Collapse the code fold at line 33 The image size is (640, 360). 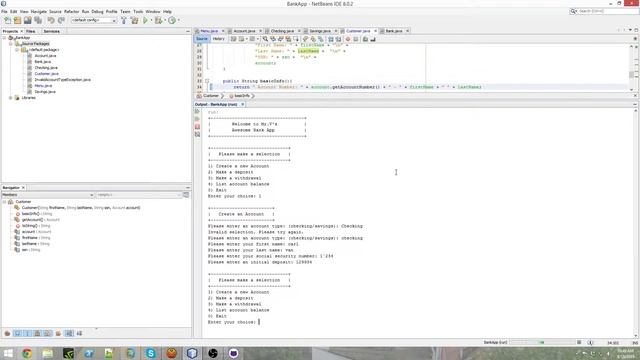[x=207, y=81]
